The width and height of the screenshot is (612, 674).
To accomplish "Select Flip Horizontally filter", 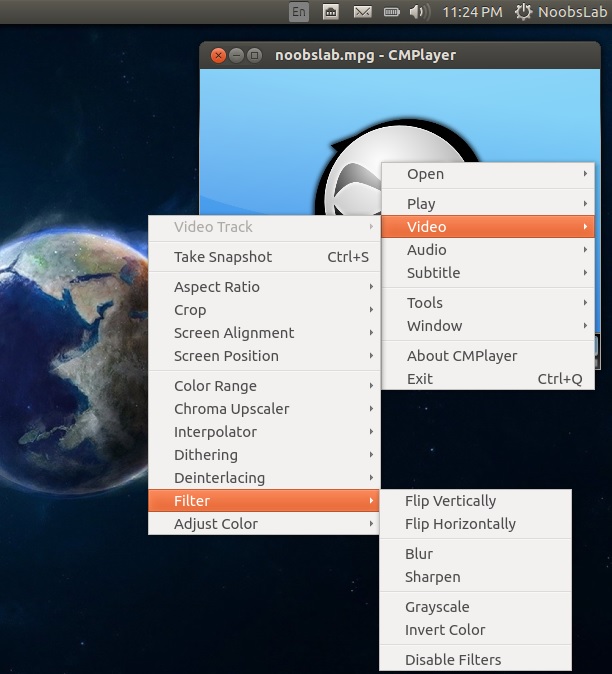I will (476, 524).
